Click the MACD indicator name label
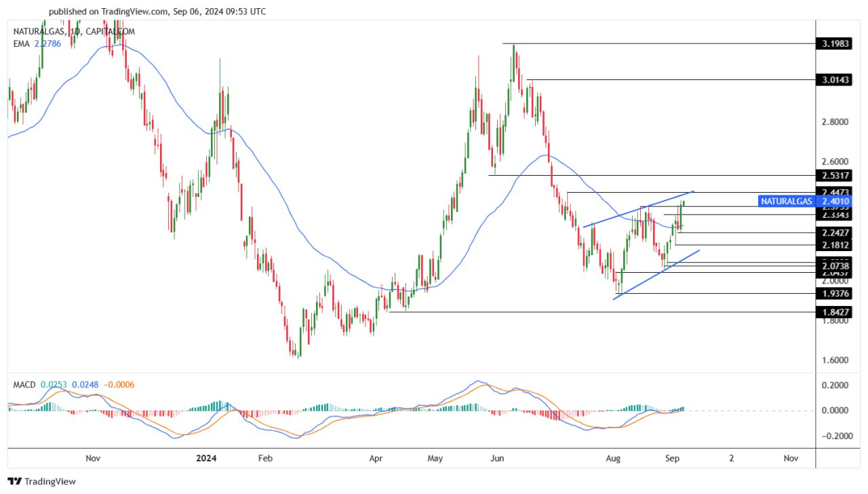The image size is (868, 494). tap(24, 385)
